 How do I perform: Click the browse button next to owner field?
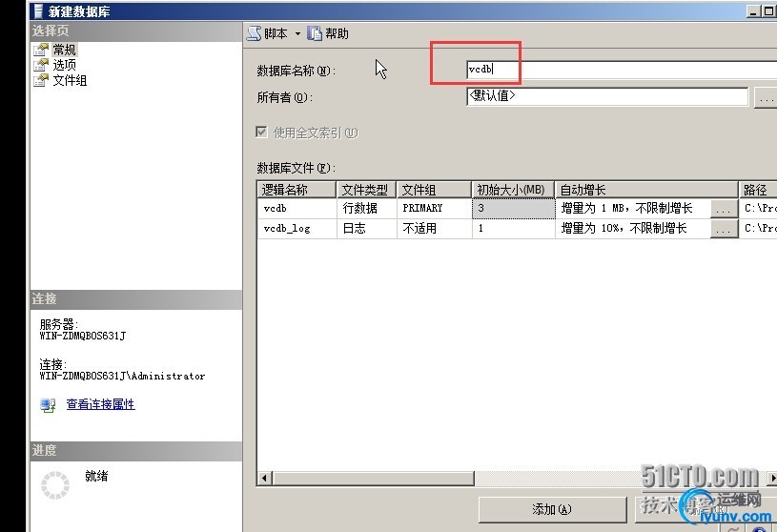[x=767, y=97]
